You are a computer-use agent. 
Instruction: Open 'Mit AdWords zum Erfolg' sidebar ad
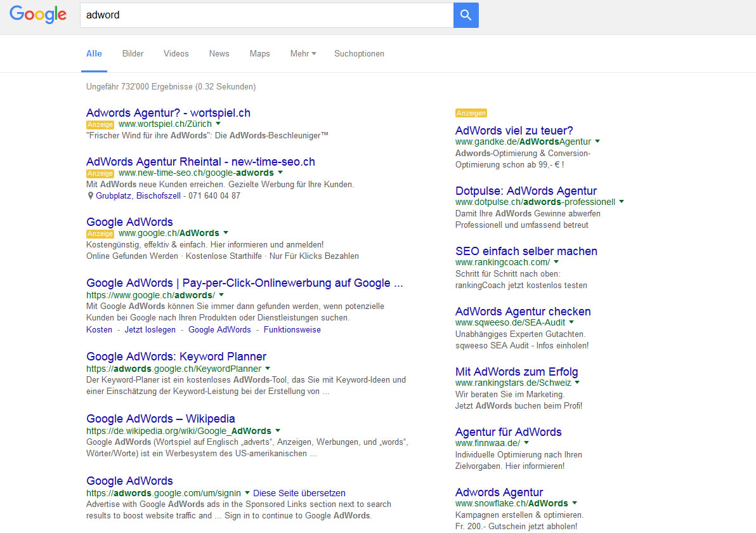pyautogui.click(x=516, y=372)
